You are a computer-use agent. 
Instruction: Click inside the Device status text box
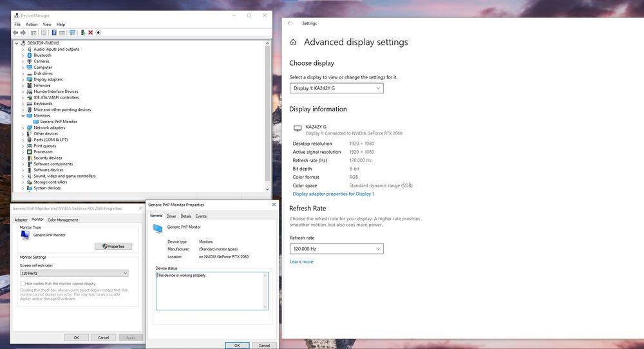212,290
